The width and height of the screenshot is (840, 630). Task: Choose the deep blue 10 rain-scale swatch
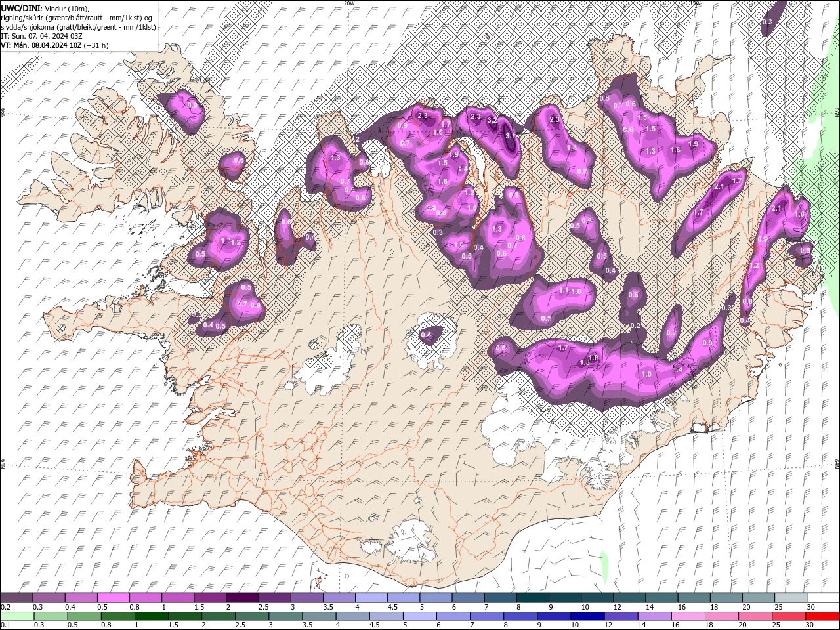[x=587, y=616]
